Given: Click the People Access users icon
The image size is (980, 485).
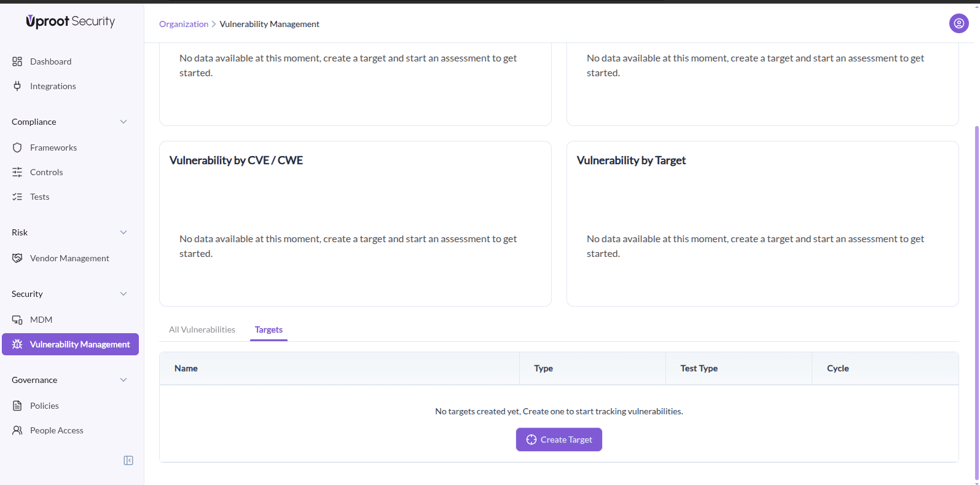Looking at the screenshot, I should point(17,430).
